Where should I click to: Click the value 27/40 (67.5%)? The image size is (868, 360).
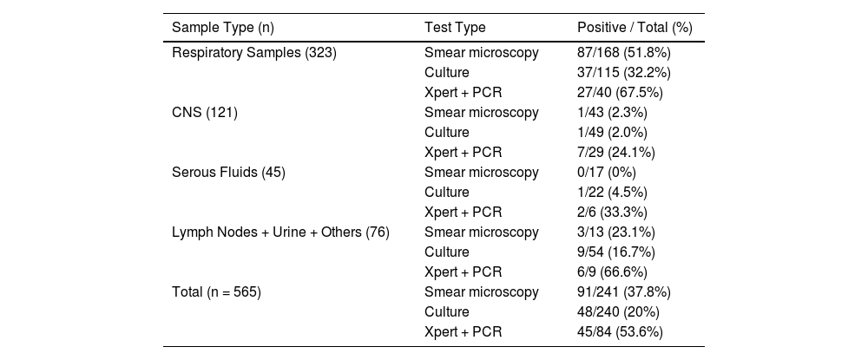(x=621, y=93)
